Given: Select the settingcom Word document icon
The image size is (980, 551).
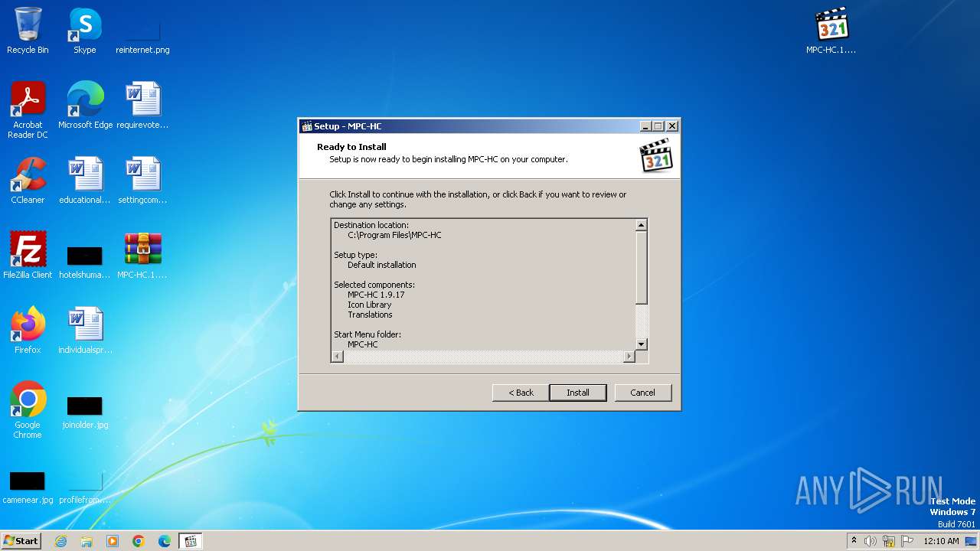Looking at the screenshot, I should 142,181.
